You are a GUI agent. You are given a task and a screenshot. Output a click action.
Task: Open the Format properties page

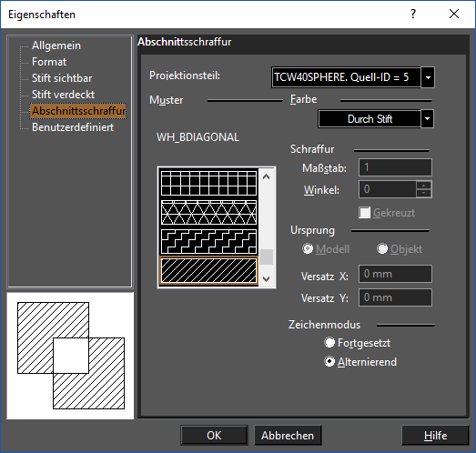(x=49, y=62)
